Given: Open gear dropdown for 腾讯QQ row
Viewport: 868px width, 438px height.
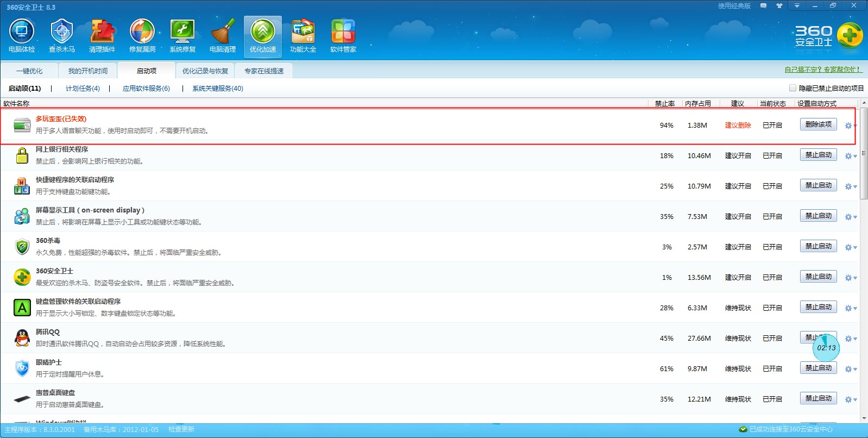Looking at the screenshot, I should pos(851,339).
